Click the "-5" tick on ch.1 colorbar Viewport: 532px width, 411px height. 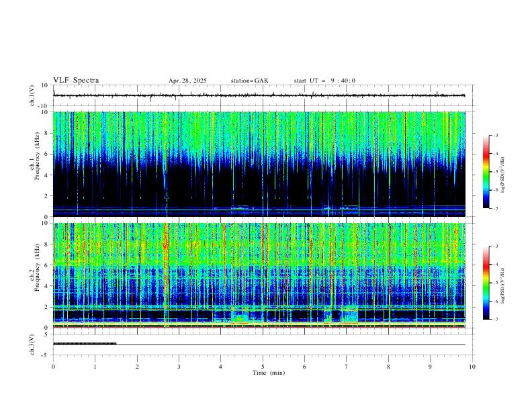pos(495,172)
